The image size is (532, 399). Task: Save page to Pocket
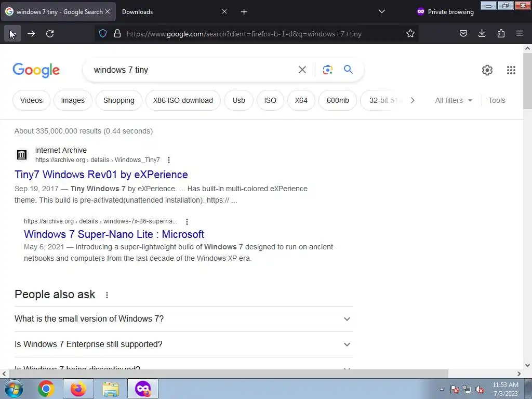463,34
